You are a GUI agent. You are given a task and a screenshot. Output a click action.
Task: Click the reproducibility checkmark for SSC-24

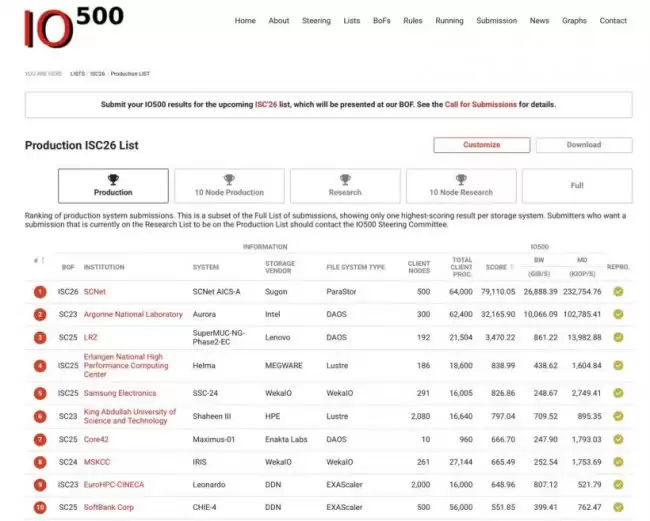(x=618, y=393)
